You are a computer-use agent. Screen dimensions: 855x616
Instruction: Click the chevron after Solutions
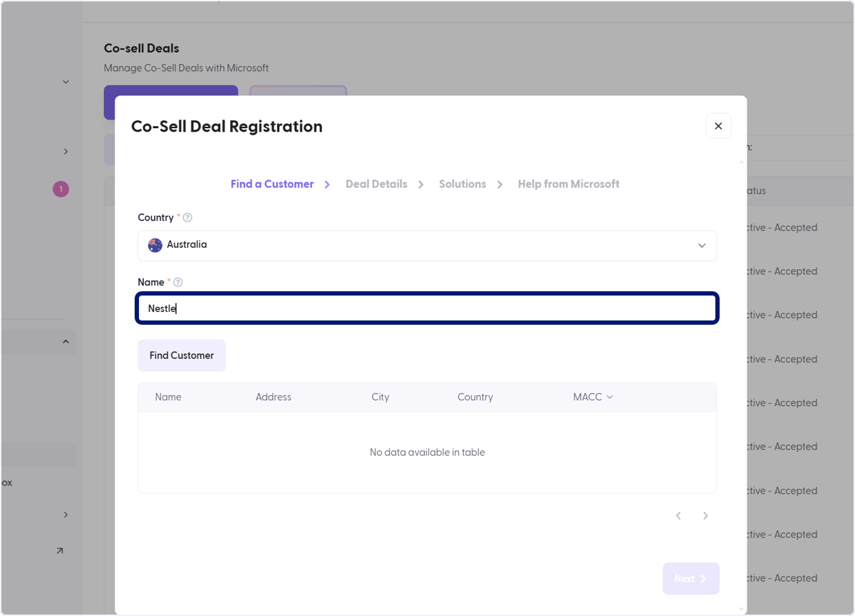[x=500, y=184]
